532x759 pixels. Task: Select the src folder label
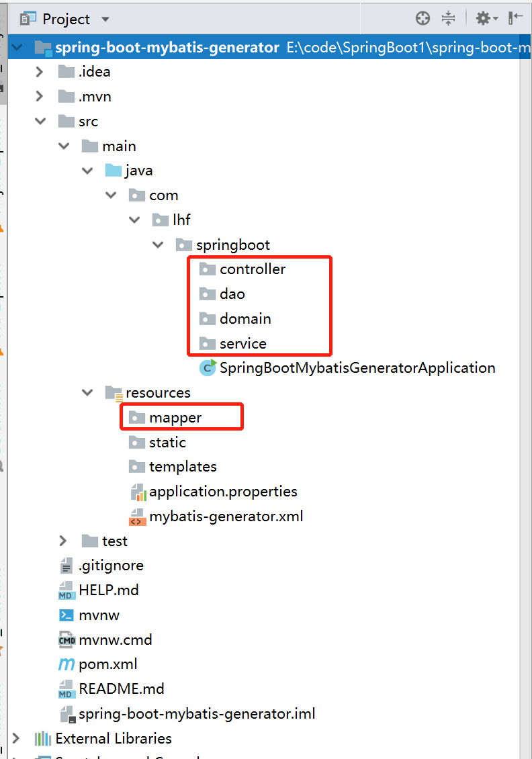(88, 121)
